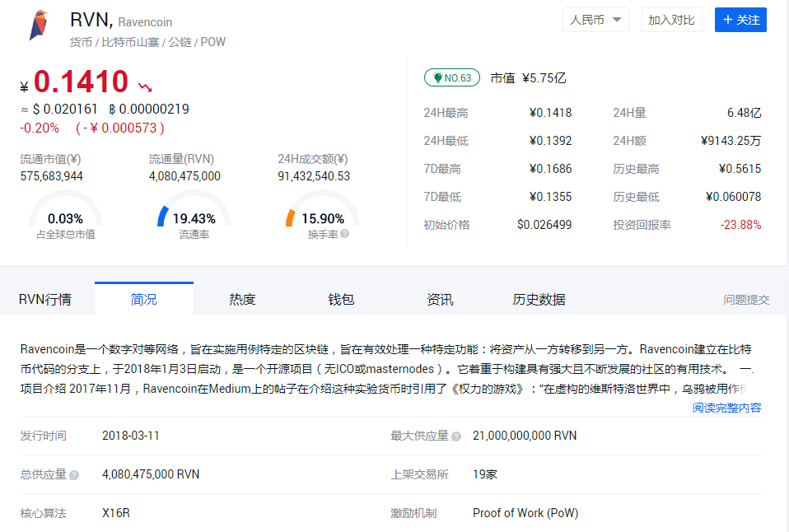This screenshot has width=789, height=532.
Task: Click the 24H最低 value ¥0.1392
Action: click(550, 141)
